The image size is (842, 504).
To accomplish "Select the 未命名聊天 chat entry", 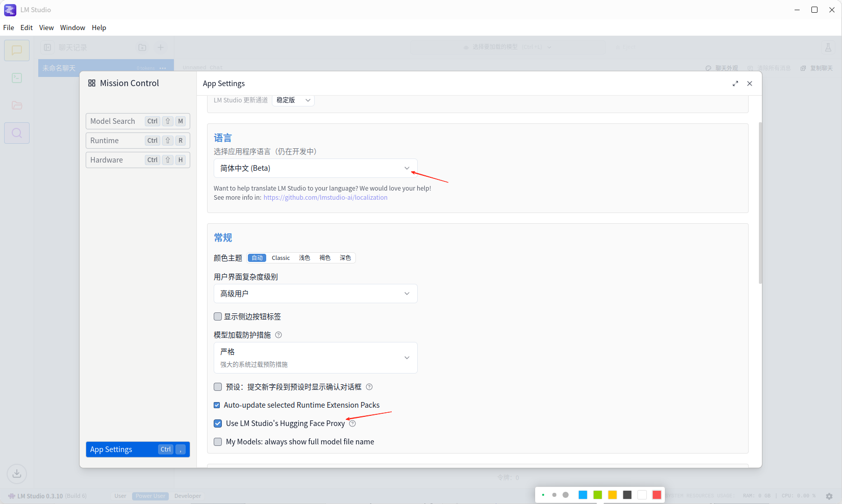I will click(106, 68).
